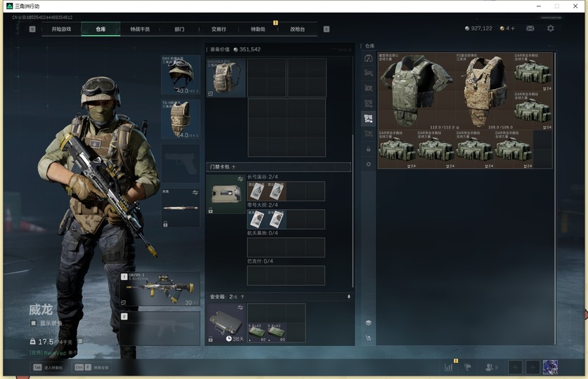Select the keycard case item
The width and height of the screenshot is (588, 379).
[x=226, y=194]
